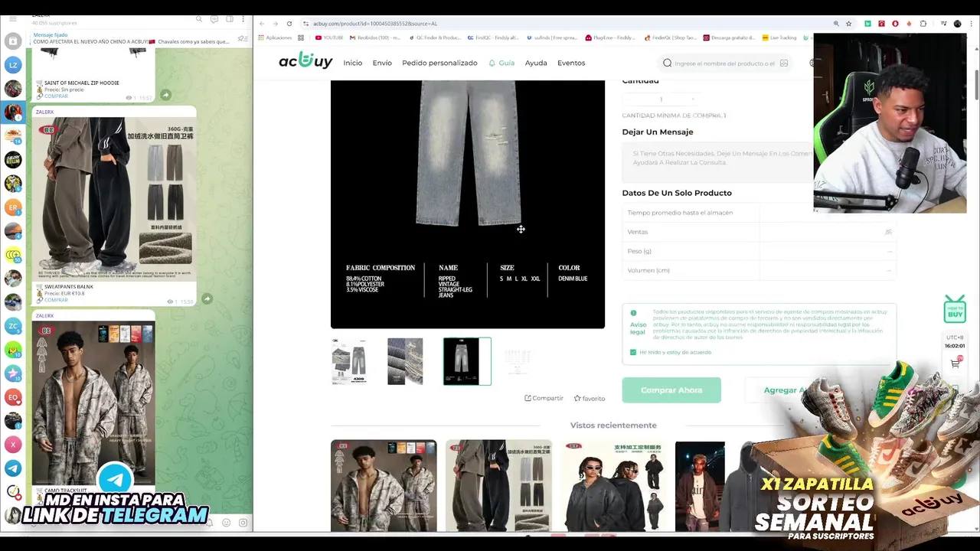
Task: Open the sweatpants post image in Telegram
Action: [x=113, y=200]
